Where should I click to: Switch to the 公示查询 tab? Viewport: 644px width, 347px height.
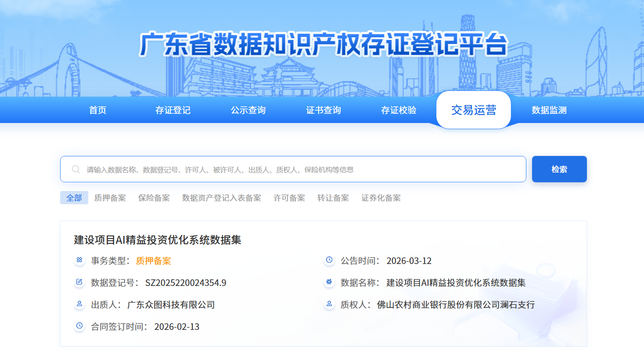pos(248,110)
